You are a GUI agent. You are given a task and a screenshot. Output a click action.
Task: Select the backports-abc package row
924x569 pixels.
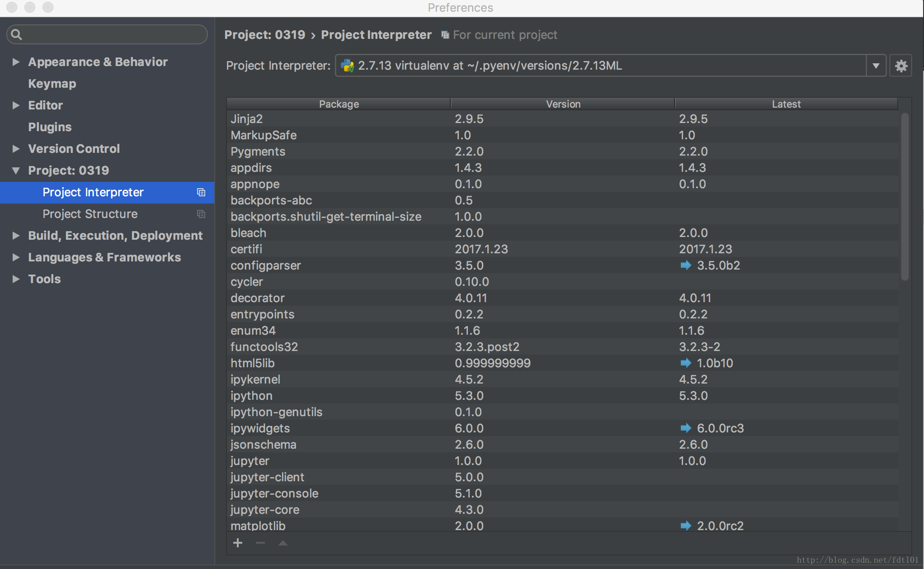[x=563, y=200]
